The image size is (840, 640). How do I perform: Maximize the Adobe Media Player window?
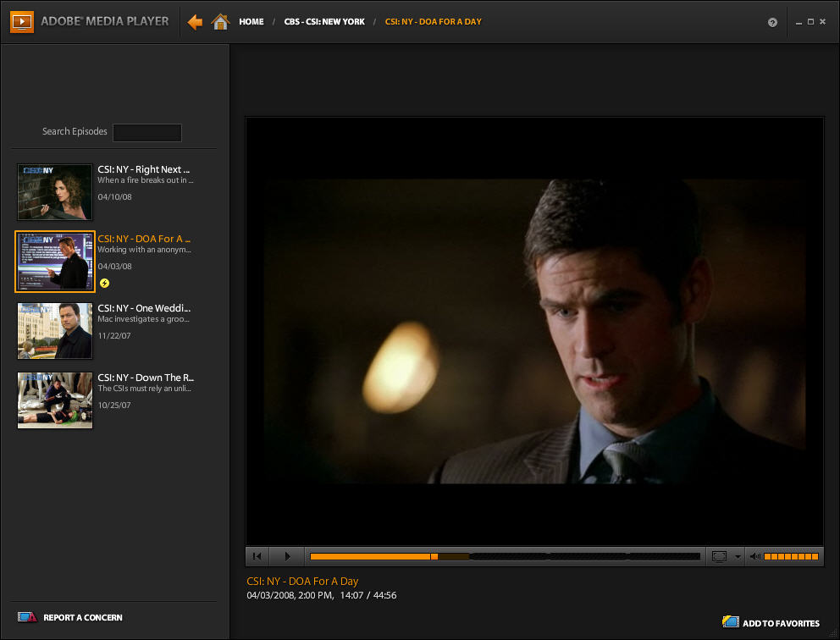(x=810, y=22)
